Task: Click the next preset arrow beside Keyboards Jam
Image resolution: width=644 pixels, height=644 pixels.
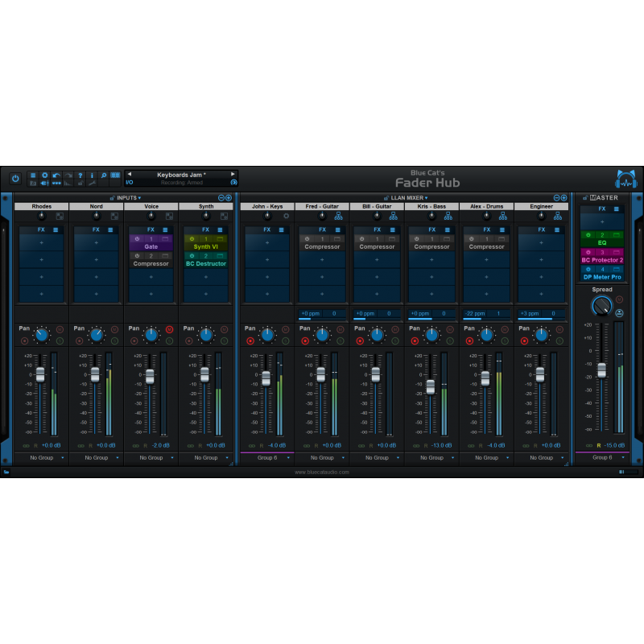Action: click(x=233, y=175)
